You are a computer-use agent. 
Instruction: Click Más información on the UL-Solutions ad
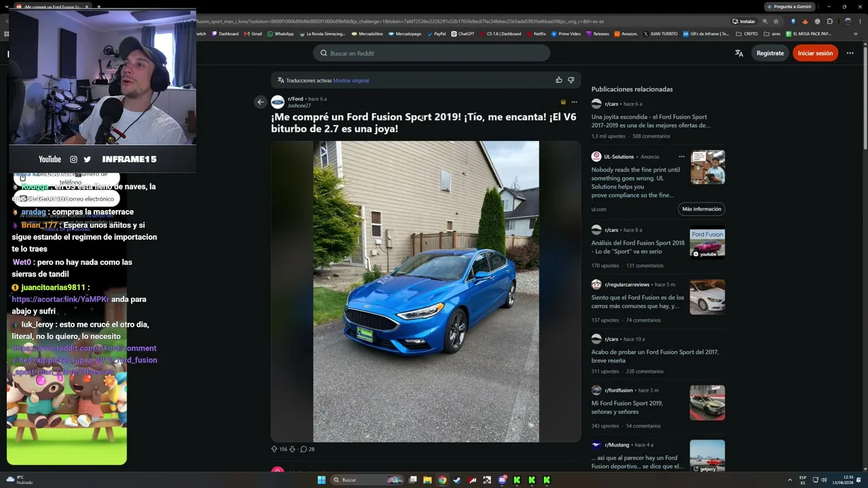[x=702, y=209]
